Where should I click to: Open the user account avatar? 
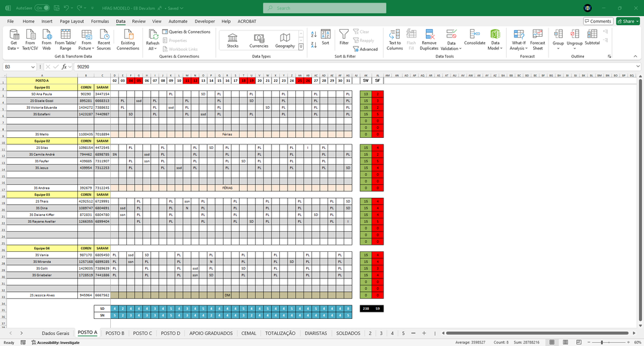588,8
